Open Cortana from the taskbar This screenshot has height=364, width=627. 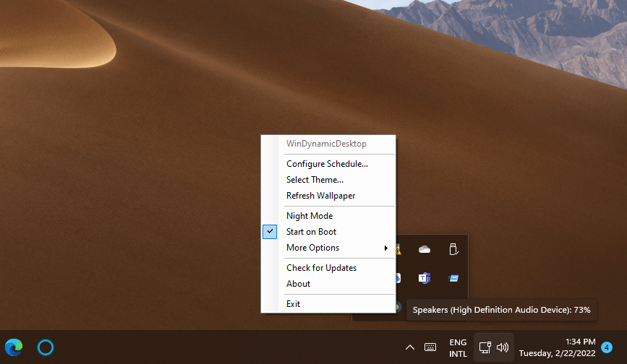click(45, 347)
